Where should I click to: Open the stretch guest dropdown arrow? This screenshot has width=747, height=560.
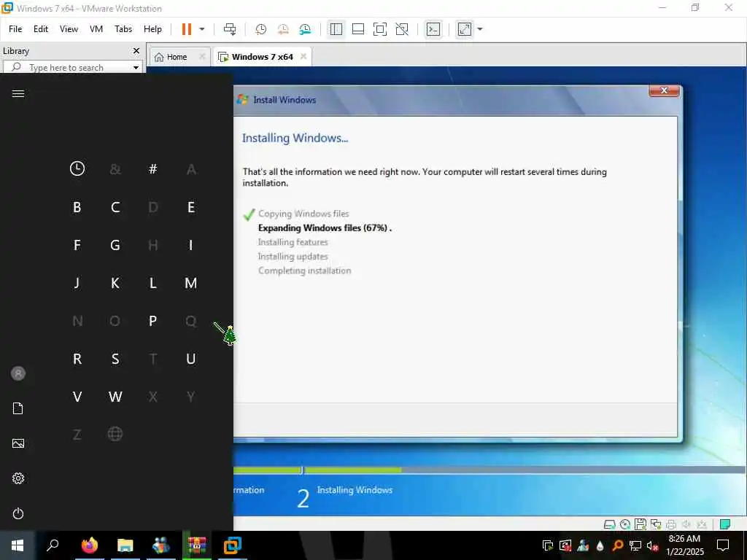(480, 29)
